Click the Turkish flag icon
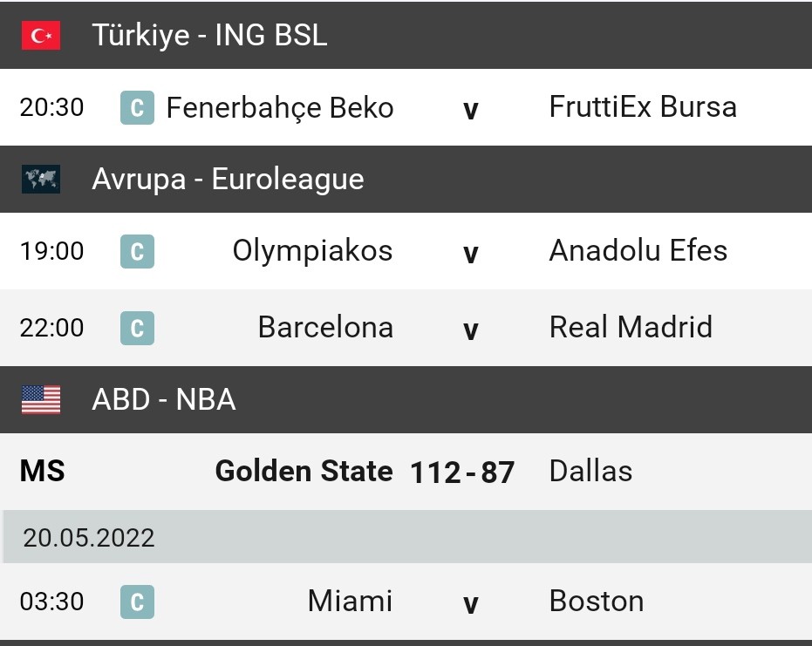Viewport: 812px width, 646px height. pos(41,35)
